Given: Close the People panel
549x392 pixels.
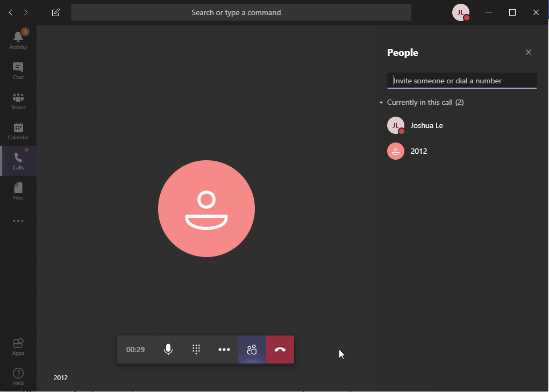Looking at the screenshot, I should 529,52.
